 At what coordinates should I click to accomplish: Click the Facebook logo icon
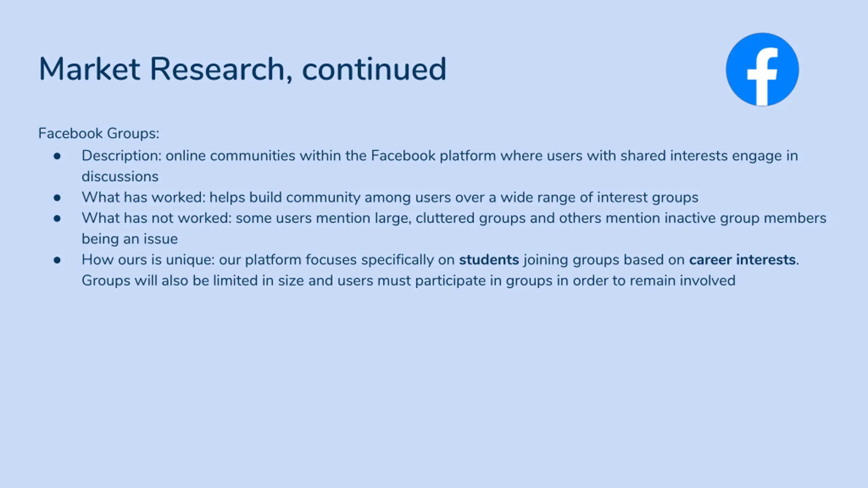click(x=762, y=69)
